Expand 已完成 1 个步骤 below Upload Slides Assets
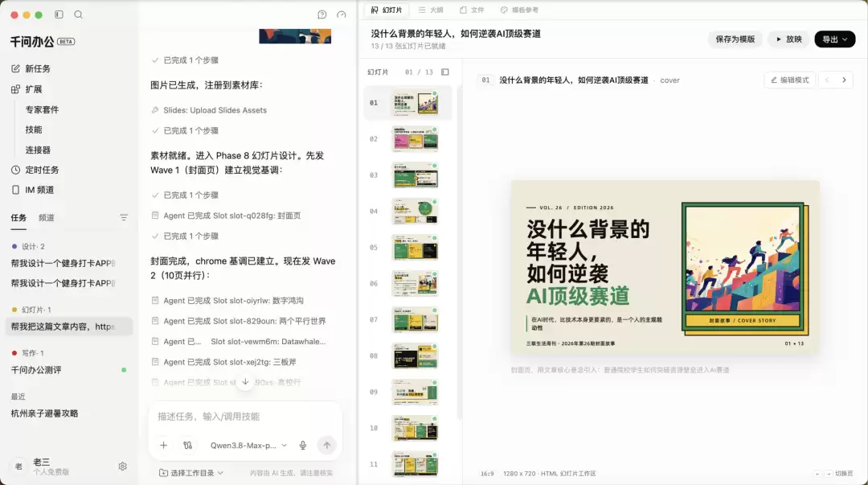 (185, 131)
